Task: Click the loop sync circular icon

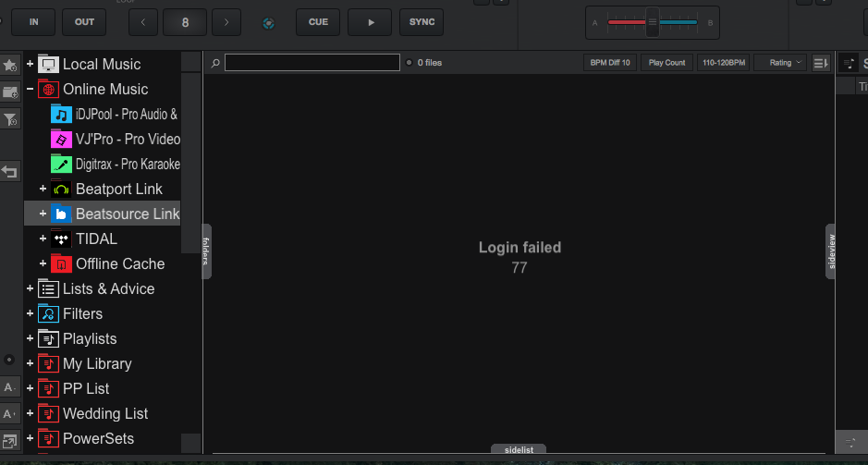Action: pyautogui.click(x=268, y=23)
